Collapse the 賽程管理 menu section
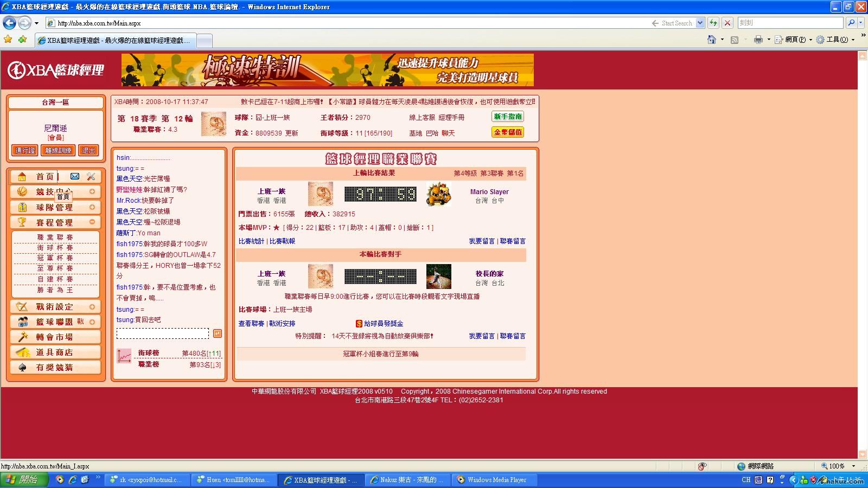 tap(92, 222)
